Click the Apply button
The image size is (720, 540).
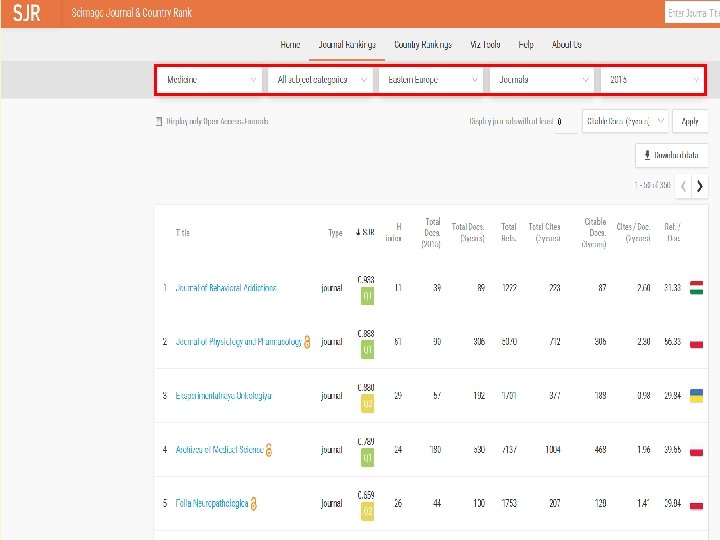690,121
